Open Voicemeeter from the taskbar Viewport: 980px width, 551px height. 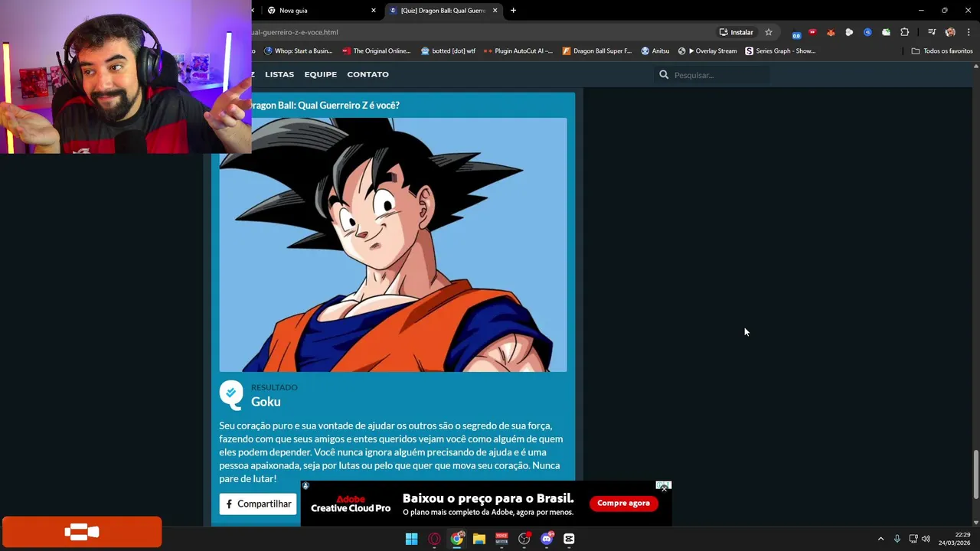(501, 539)
